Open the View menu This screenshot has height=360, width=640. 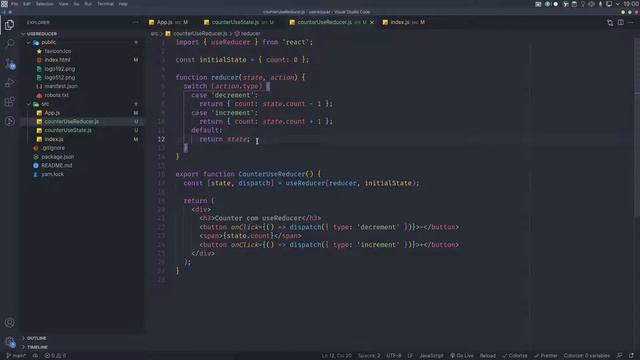[x=64, y=4]
